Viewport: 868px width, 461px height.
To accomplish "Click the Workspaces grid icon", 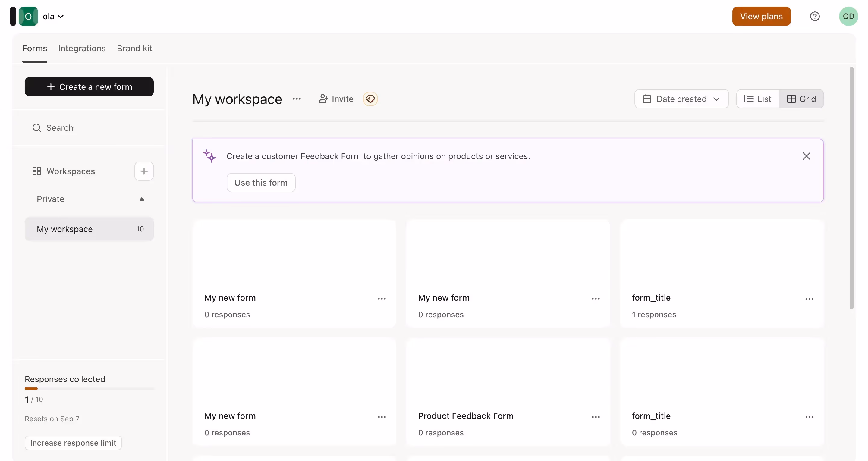I will (36, 171).
